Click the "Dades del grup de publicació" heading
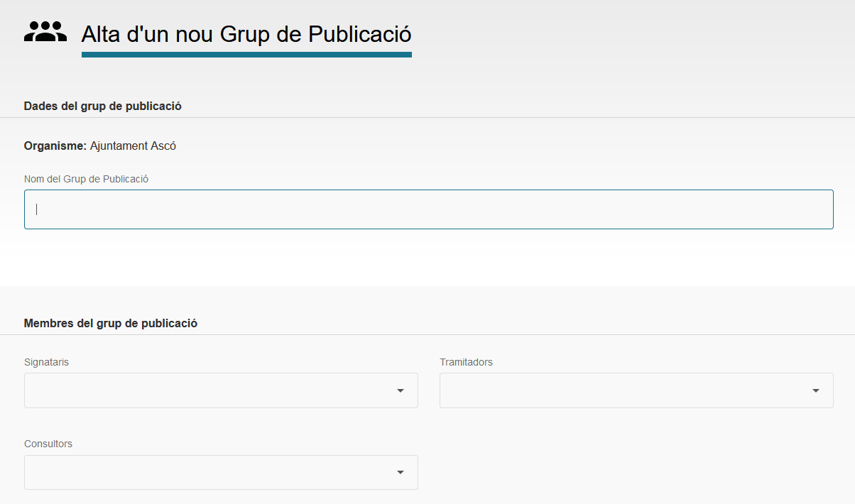 pyautogui.click(x=103, y=106)
